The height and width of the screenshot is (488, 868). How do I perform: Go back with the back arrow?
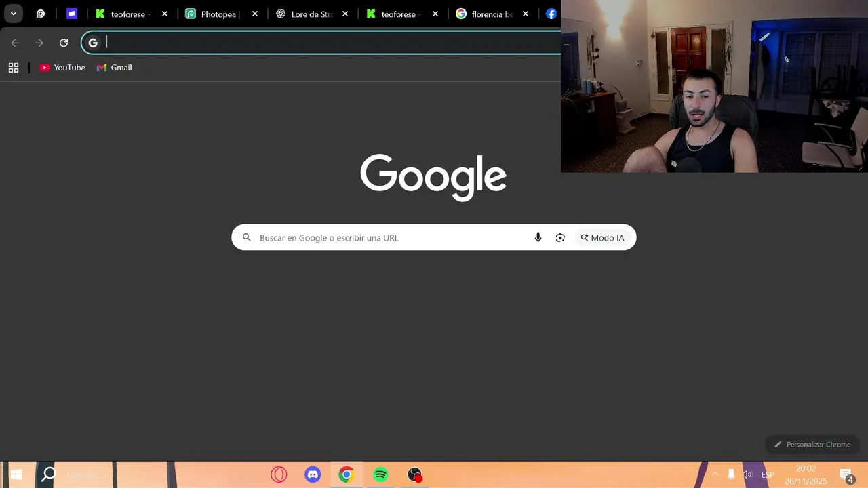tap(15, 43)
